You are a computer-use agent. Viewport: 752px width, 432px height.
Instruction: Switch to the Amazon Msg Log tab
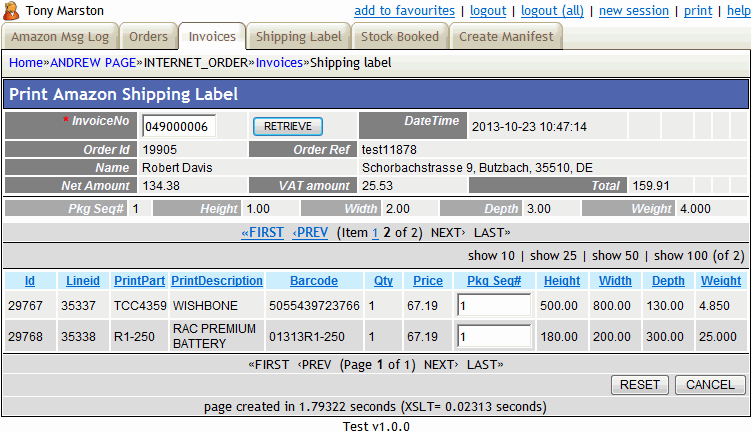pos(59,37)
